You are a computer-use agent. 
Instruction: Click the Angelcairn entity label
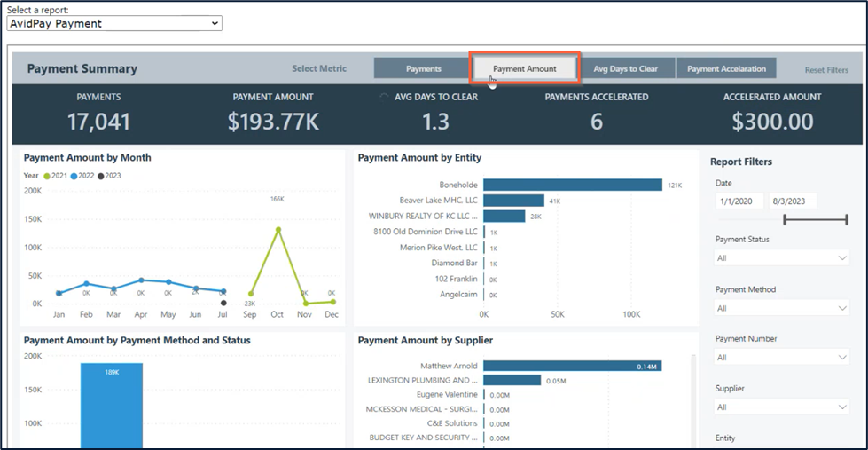pyautogui.click(x=459, y=295)
